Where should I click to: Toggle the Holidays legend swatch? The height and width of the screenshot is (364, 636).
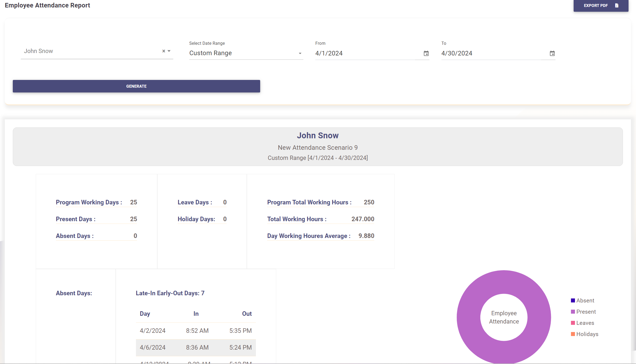[573, 334]
